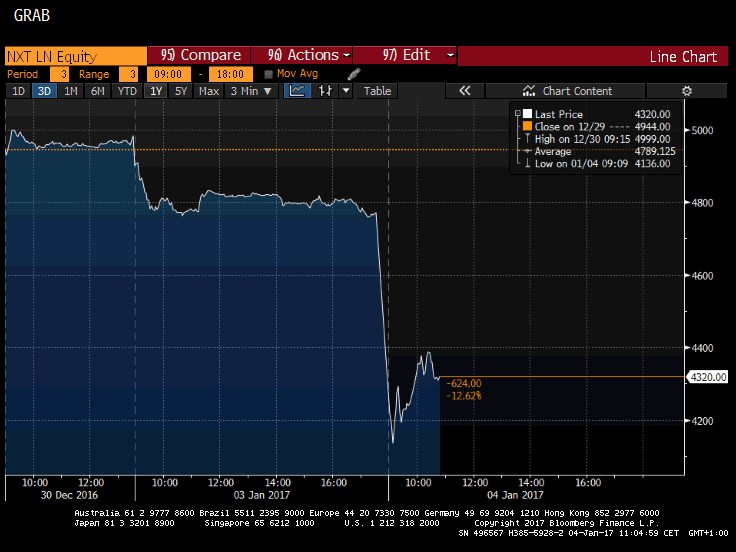
Task: Open chart settings gear icon
Action: (x=686, y=91)
